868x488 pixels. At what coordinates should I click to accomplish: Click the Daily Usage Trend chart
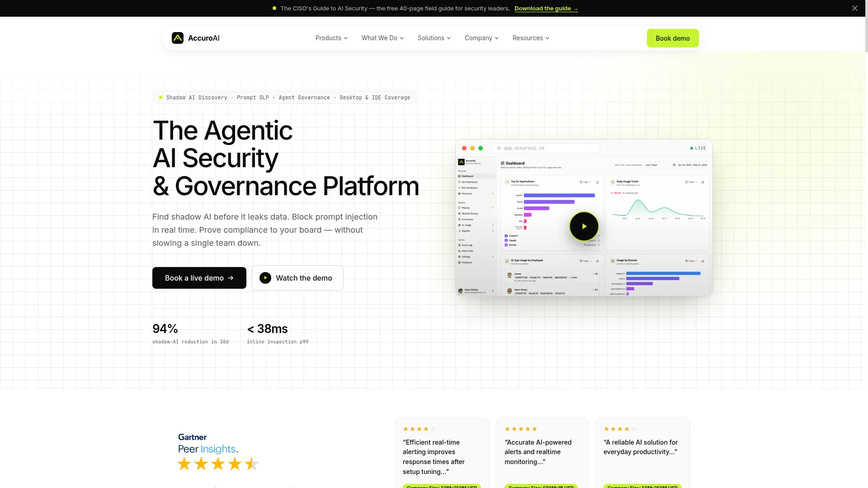658,213
